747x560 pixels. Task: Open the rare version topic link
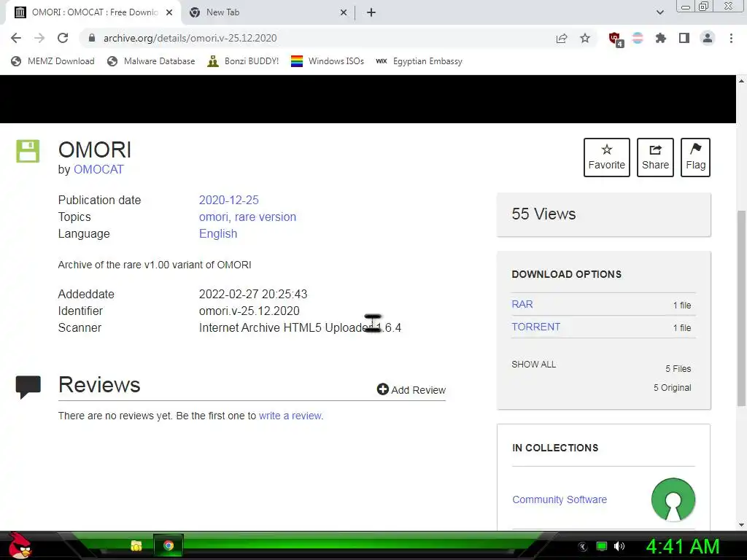(266, 217)
